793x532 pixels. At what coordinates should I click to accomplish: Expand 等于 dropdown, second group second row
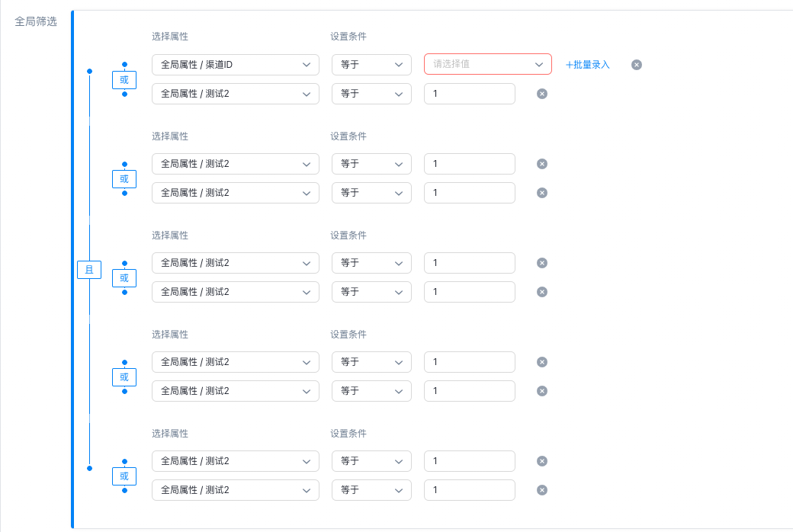point(371,193)
